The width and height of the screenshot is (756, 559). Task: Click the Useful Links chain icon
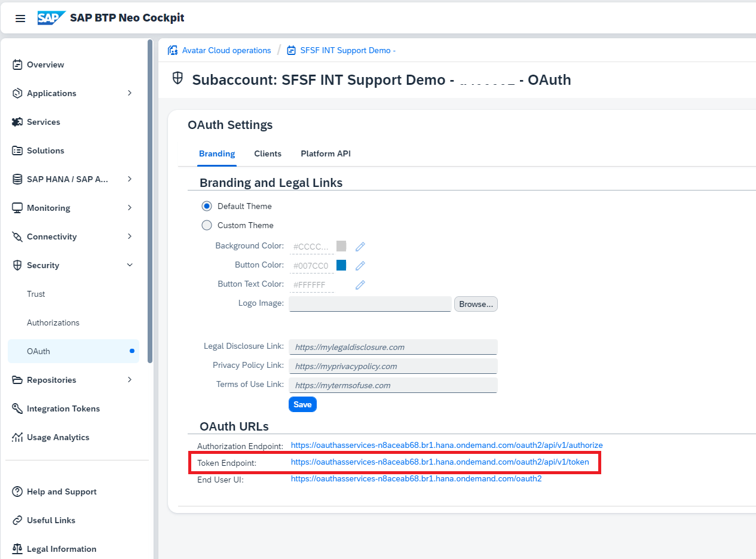(17, 520)
